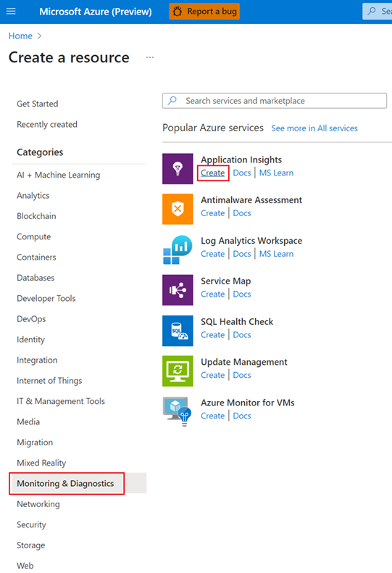392x573 pixels.
Task: Click the Update Management service title
Action: [243, 362]
